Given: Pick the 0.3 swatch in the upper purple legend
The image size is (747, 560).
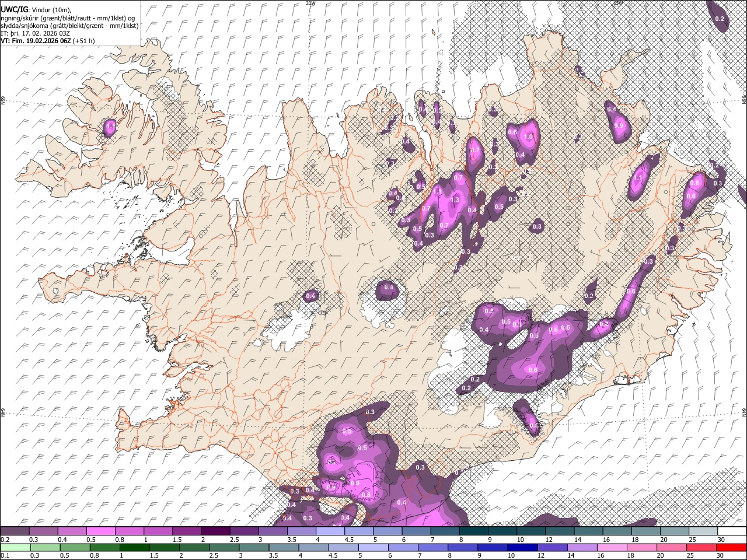Looking at the screenshot, I should click(43, 531).
